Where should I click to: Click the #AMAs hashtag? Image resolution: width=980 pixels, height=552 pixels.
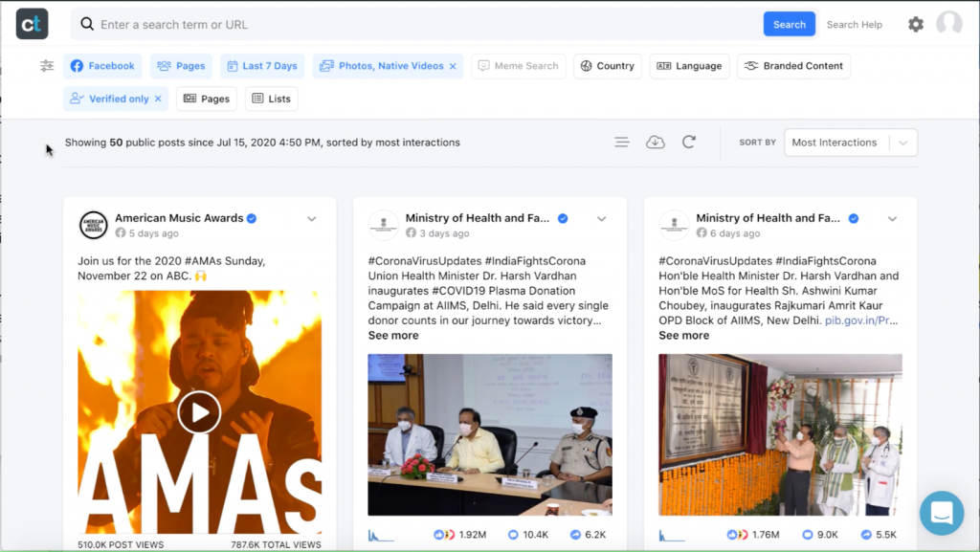pyautogui.click(x=205, y=261)
